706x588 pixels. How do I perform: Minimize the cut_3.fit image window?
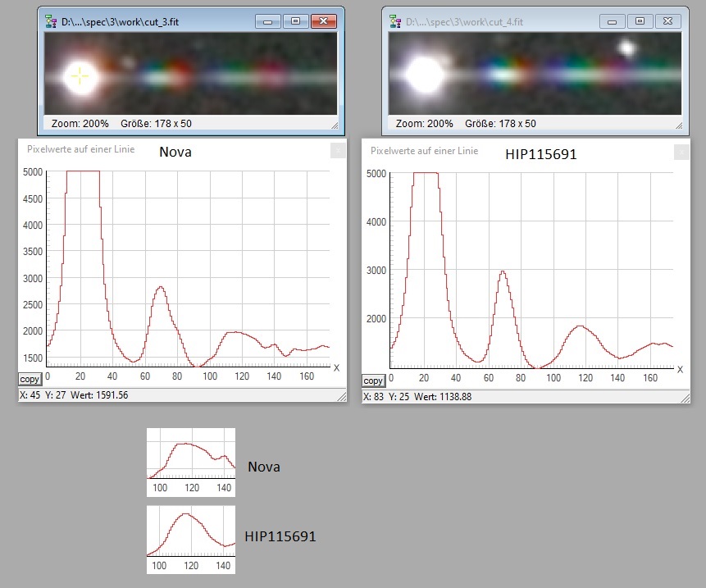click(x=268, y=21)
